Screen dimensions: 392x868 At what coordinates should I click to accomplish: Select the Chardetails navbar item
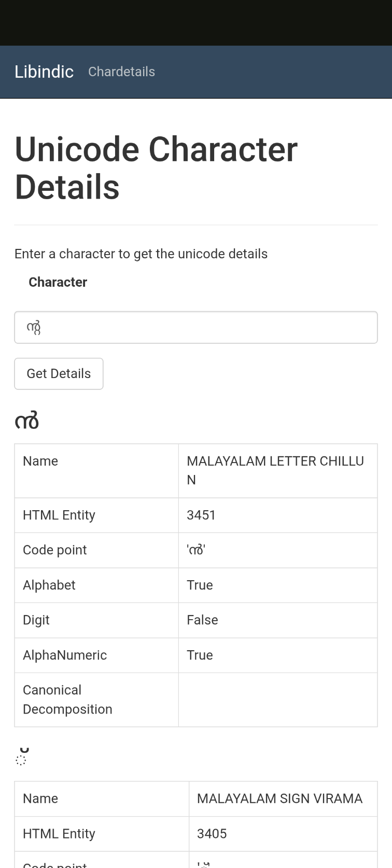(121, 72)
